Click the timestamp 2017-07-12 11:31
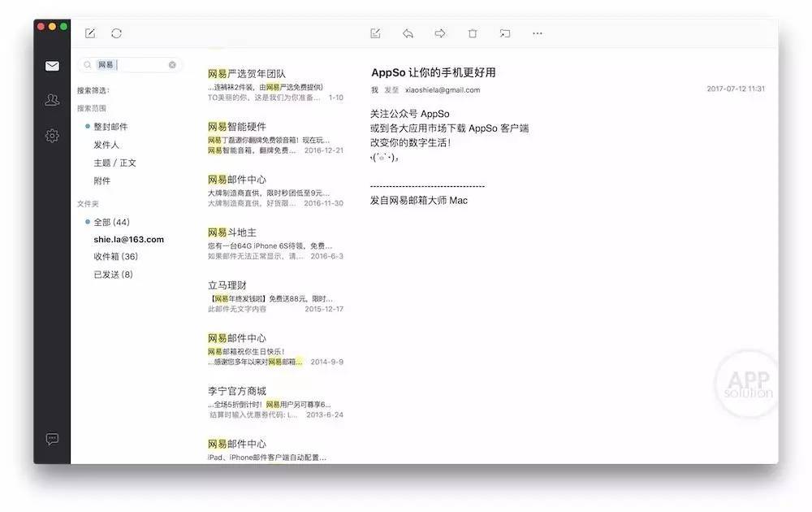Screen dimensions: 812x512 [x=736, y=89]
